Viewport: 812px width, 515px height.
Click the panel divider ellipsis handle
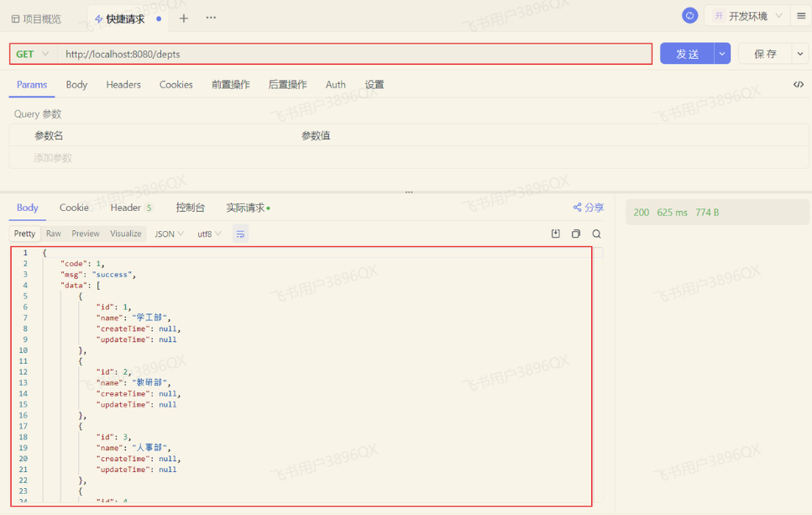tap(409, 192)
